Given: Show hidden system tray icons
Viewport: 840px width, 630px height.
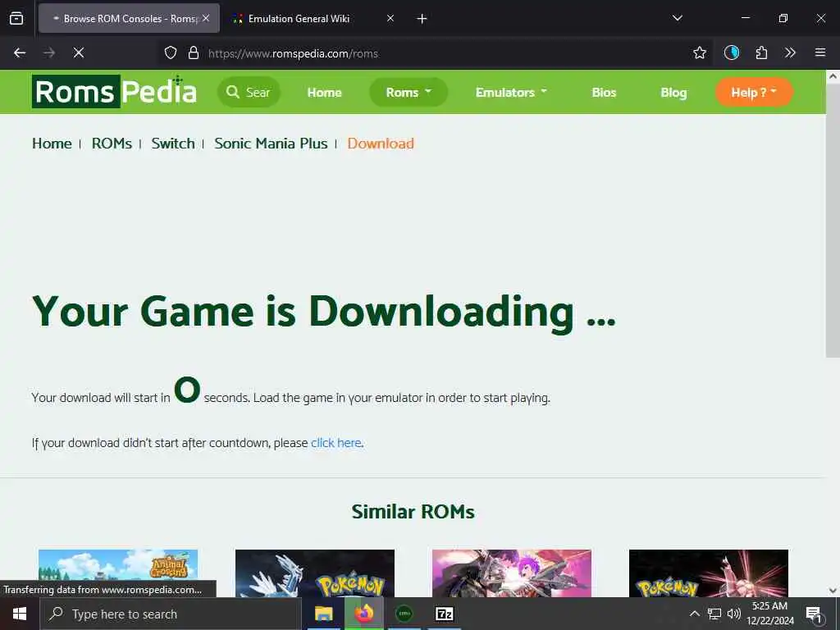Looking at the screenshot, I should (x=694, y=614).
